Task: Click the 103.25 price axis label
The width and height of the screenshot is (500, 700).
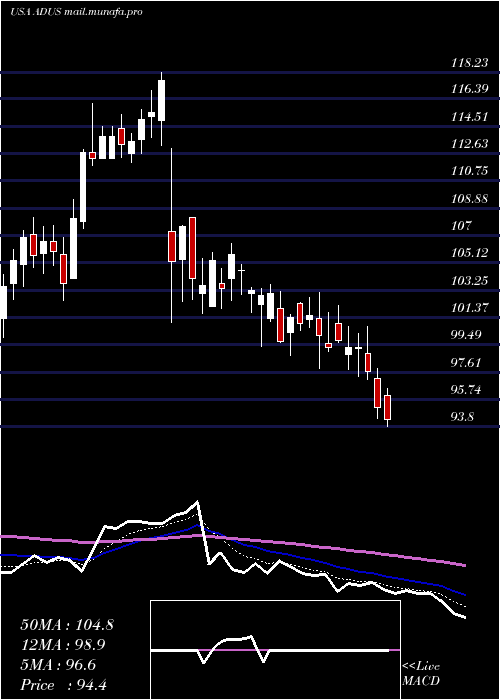Action: click(x=469, y=281)
